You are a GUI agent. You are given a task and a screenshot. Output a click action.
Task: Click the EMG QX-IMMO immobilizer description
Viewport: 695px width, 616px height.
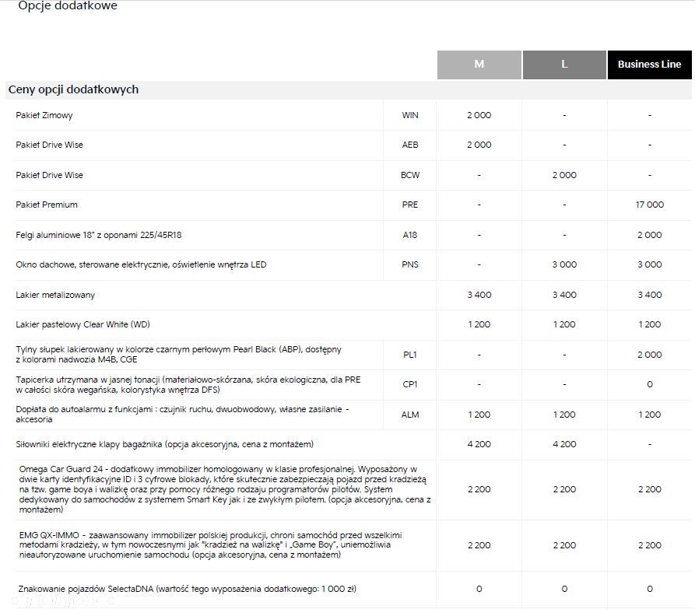tap(211, 544)
